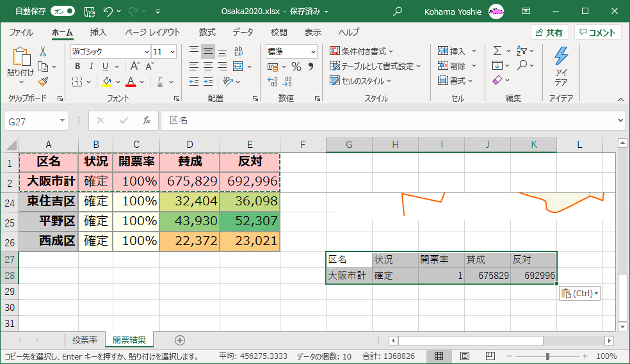
Task: Open the 数式 ribbon tab
Action: tap(207, 33)
